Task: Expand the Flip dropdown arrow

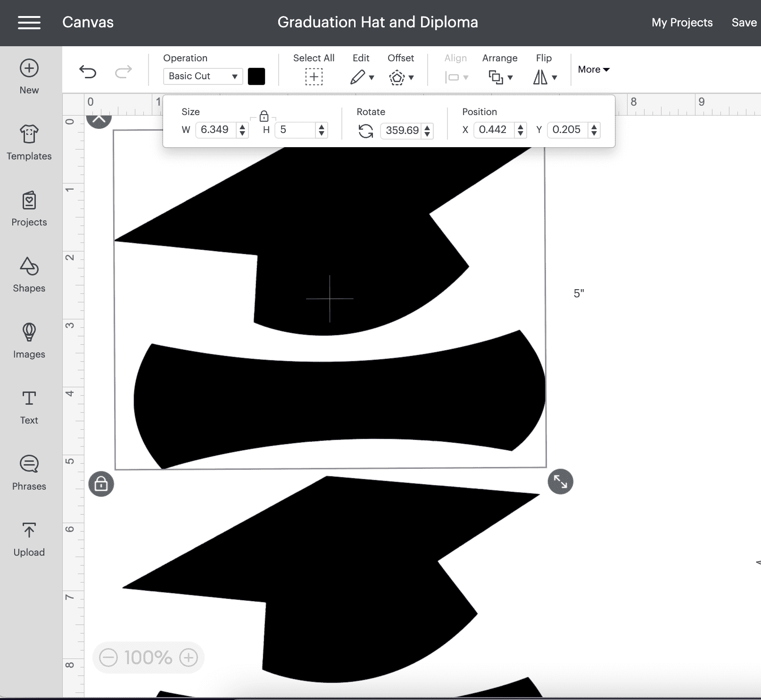Action: tap(554, 78)
